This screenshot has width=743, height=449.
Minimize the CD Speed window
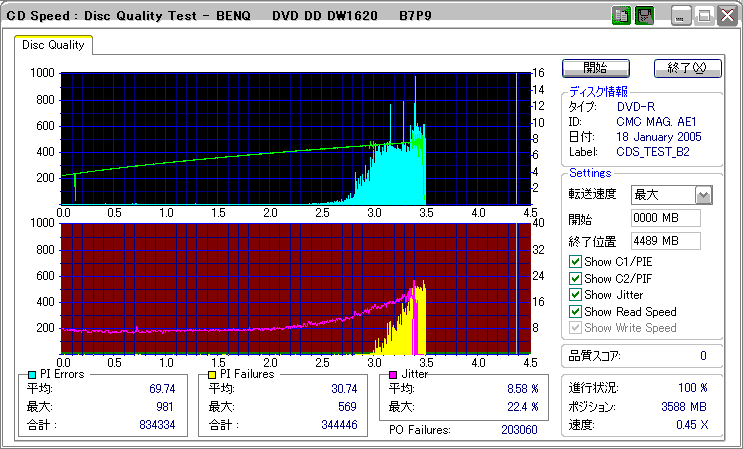point(680,17)
